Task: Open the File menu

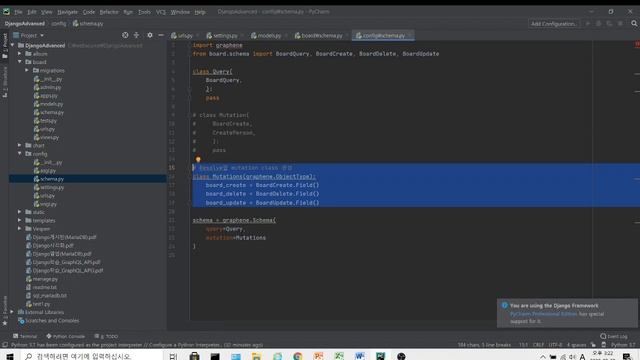Action: [18, 12]
